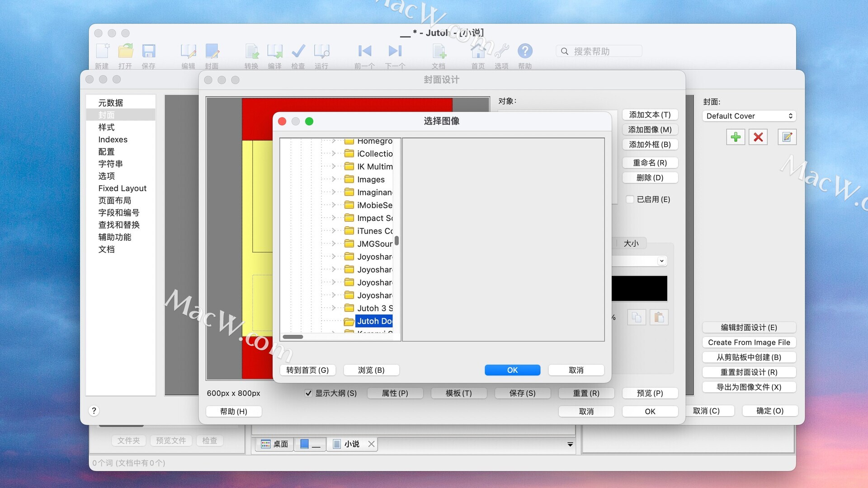Click the red X delete cover icon

tap(758, 137)
